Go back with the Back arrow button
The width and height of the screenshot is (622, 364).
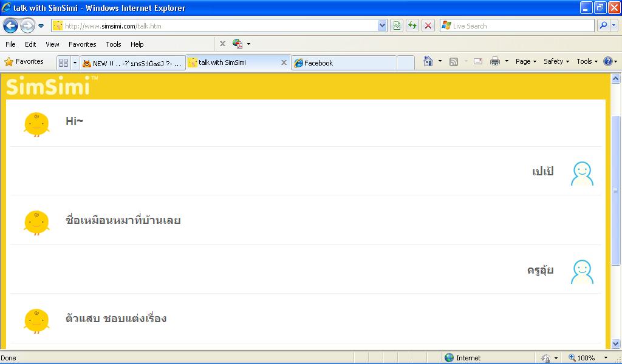(x=10, y=26)
